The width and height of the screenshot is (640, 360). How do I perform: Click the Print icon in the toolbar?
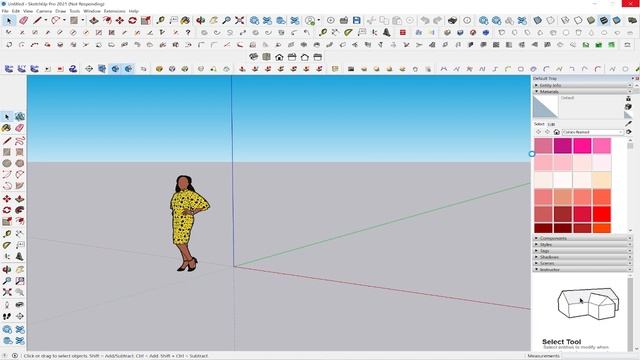point(452,20)
